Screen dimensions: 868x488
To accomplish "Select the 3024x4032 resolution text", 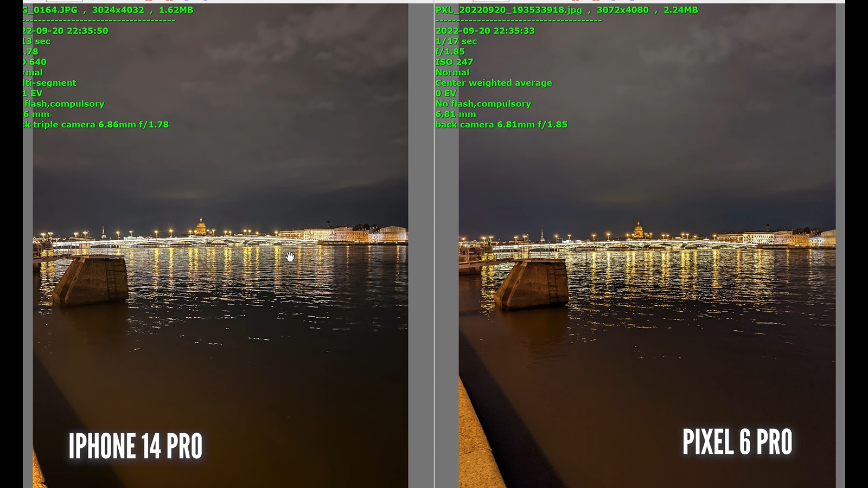I will (117, 10).
